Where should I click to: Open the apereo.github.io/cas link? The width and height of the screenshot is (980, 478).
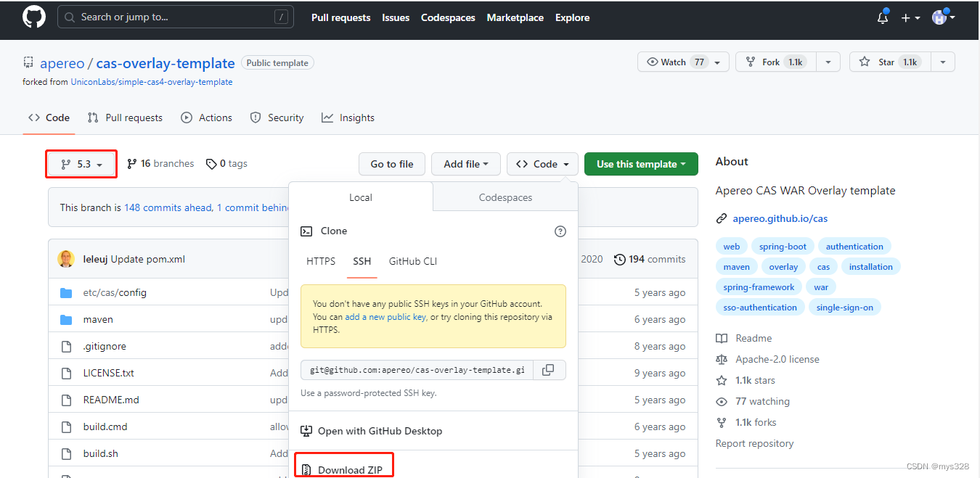780,218
